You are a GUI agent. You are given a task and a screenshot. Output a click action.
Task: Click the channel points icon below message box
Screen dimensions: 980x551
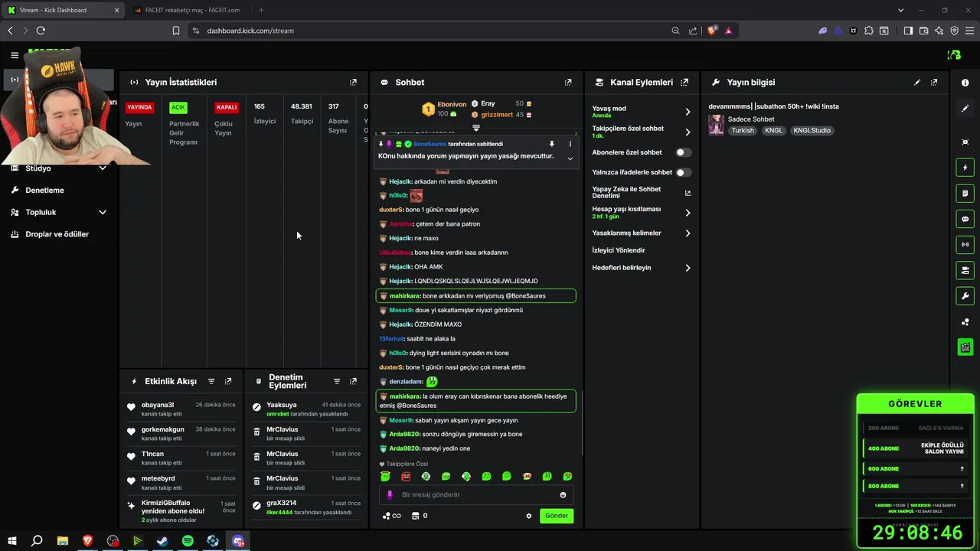pos(387,516)
